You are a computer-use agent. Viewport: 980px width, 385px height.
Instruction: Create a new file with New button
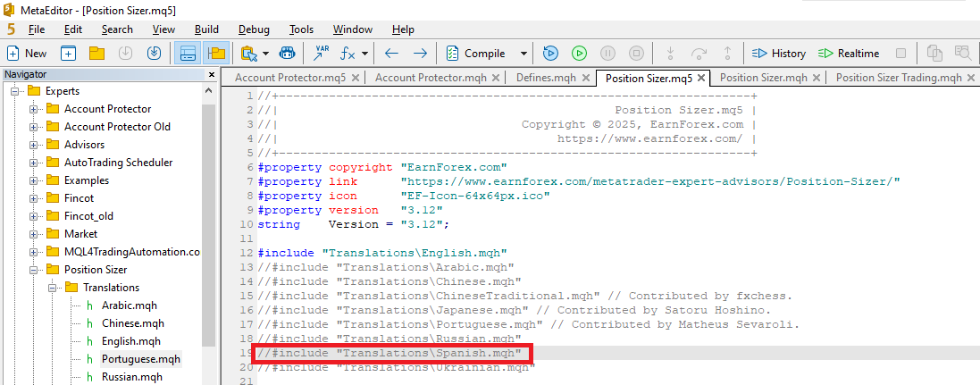tap(26, 53)
